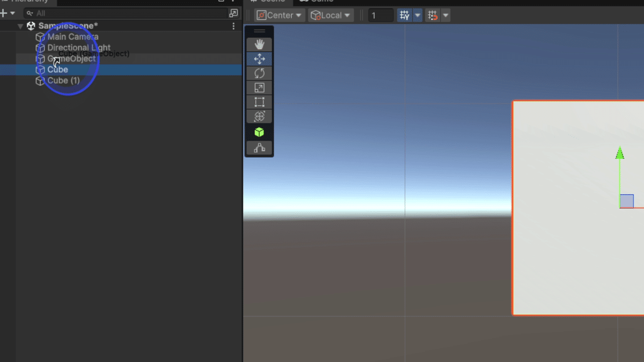Click the blue plane gizmo handle
Image resolution: width=644 pixels, height=362 pixels.
627,201
